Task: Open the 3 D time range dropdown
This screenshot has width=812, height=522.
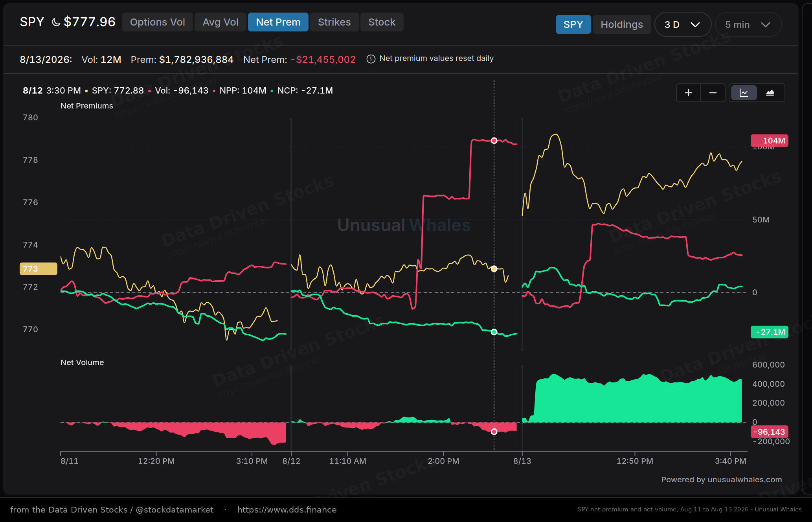Action: (x=683, y=24)
